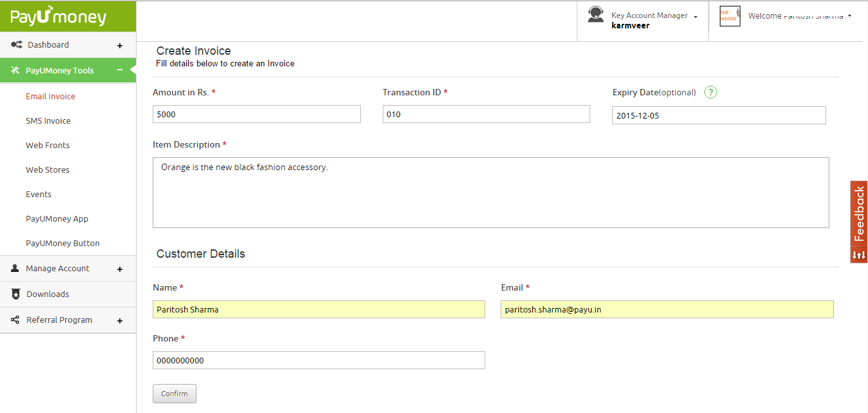Click the karmveer account manager name
This screenshot has width=868, height=413.
coord(630,26)
